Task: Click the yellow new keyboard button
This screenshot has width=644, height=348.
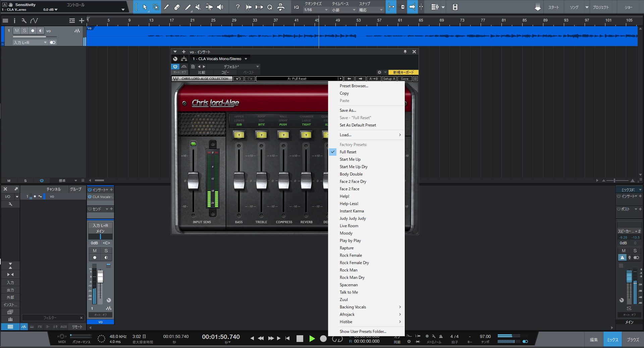Action: pos(403,72)
